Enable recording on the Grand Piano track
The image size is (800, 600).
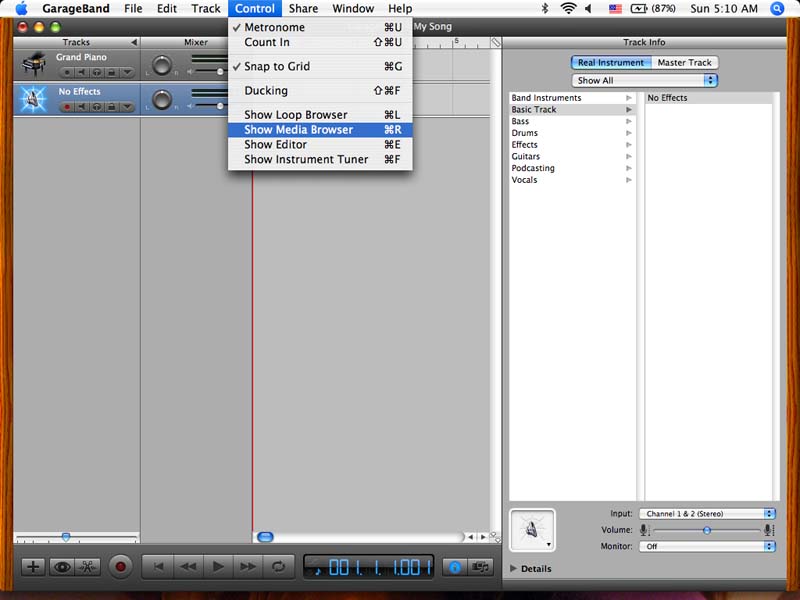click(66, 72)
